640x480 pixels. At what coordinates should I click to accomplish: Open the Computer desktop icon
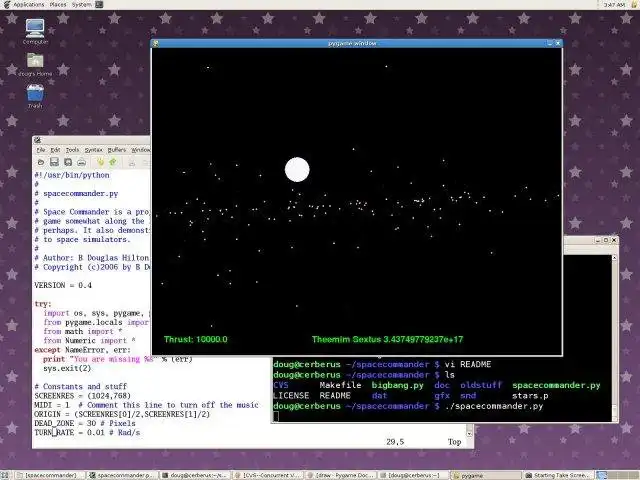tap(35, 31)
